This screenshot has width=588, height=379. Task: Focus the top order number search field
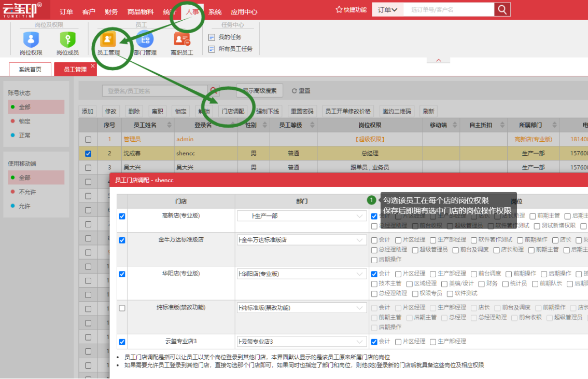pyautogui.click(x=449, y=10)
